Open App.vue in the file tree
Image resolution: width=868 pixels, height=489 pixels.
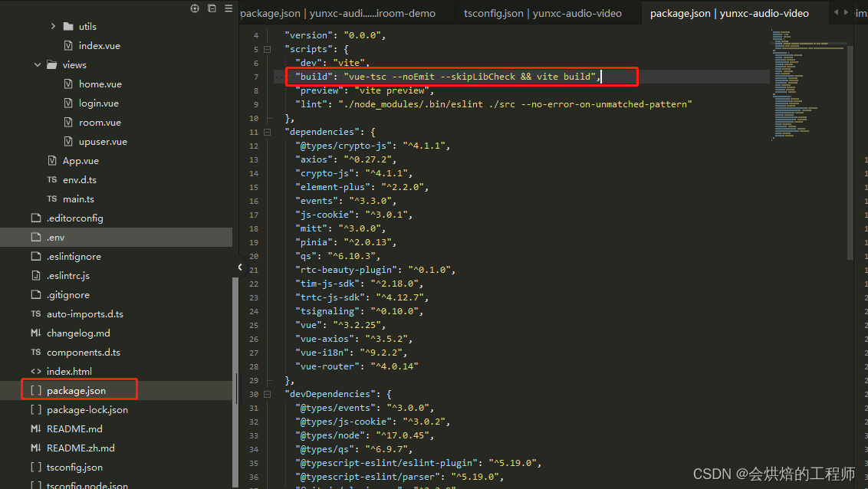coord(81,160)
